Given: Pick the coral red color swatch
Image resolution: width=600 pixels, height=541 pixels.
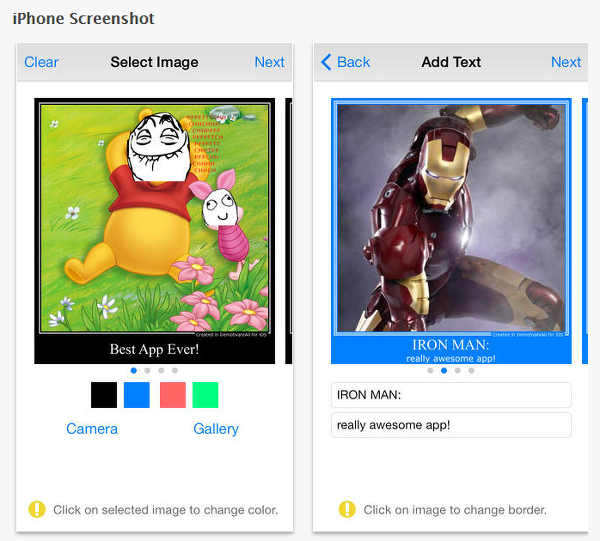Looking at the screenshot, I should 173,395.
